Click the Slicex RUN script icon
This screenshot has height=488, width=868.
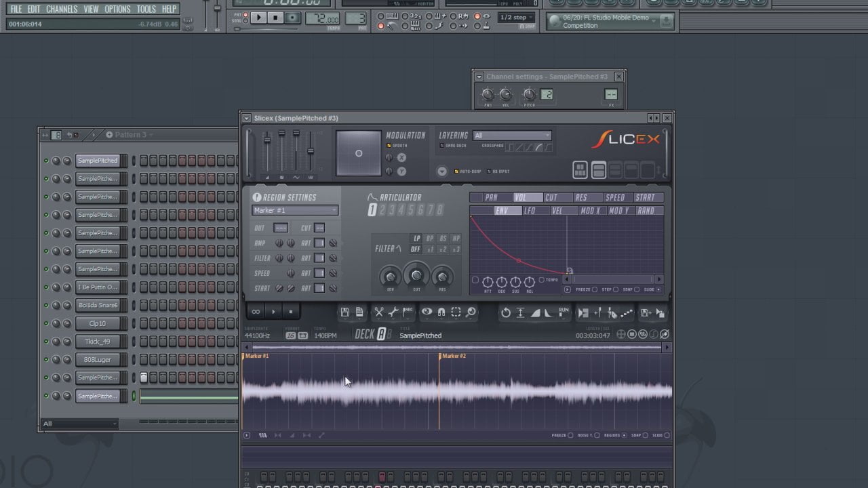564,312
